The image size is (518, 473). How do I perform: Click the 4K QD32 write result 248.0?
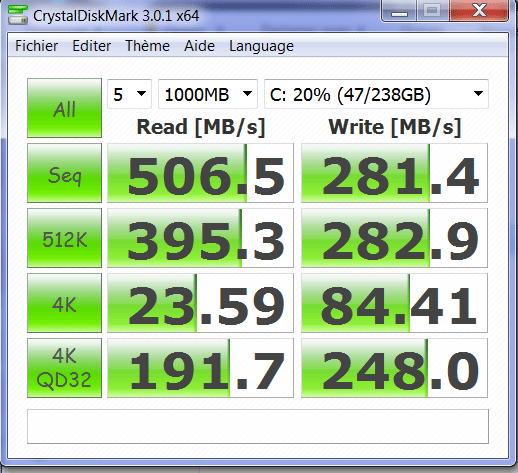pos(394,368)
